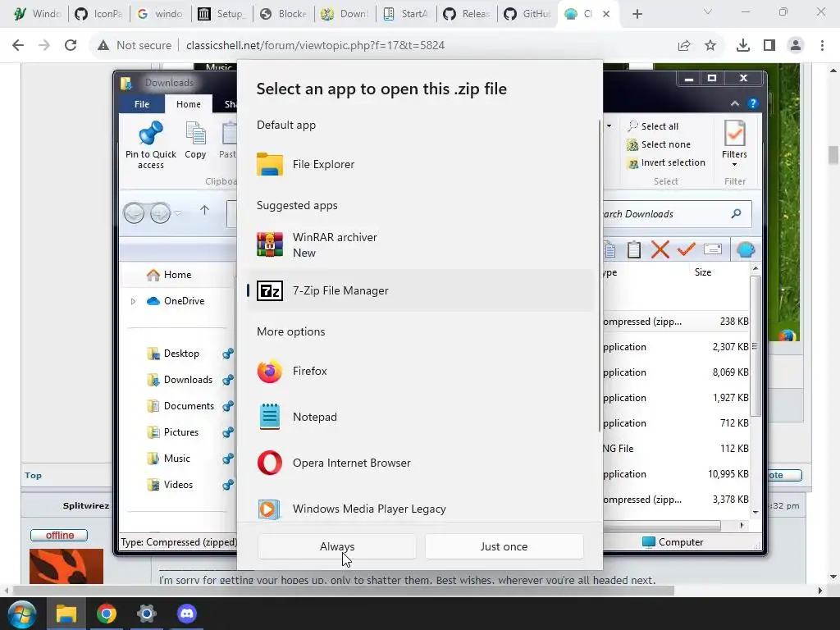This screenshot has width=840, height=630.
Task: Open Discord from taskbar
Action: pos(186,614)
